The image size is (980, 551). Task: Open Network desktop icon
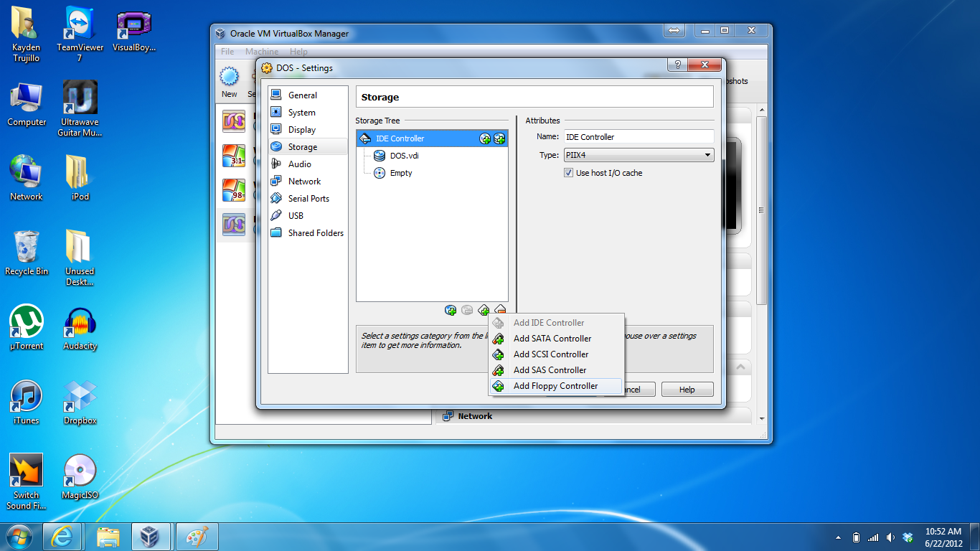pos(27,179)
